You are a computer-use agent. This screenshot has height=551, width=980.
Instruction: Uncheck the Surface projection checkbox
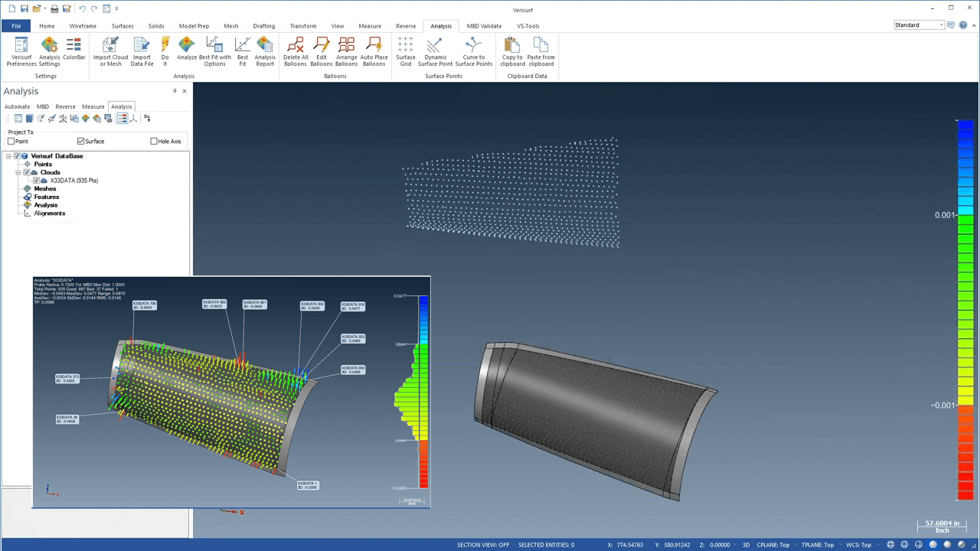click(80, 141)
